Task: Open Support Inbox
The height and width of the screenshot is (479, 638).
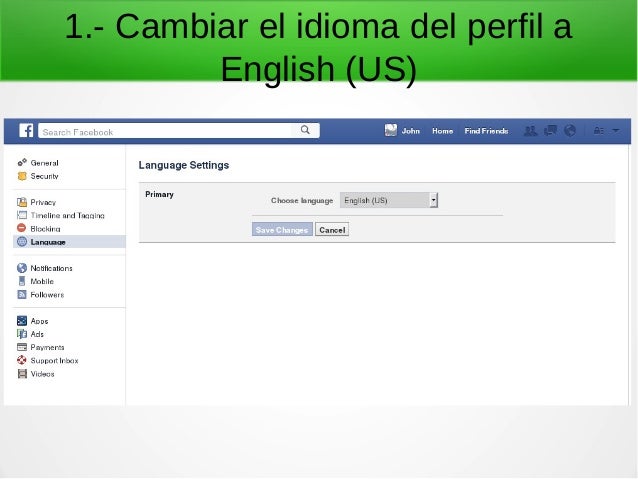Action: pos(54,361)
